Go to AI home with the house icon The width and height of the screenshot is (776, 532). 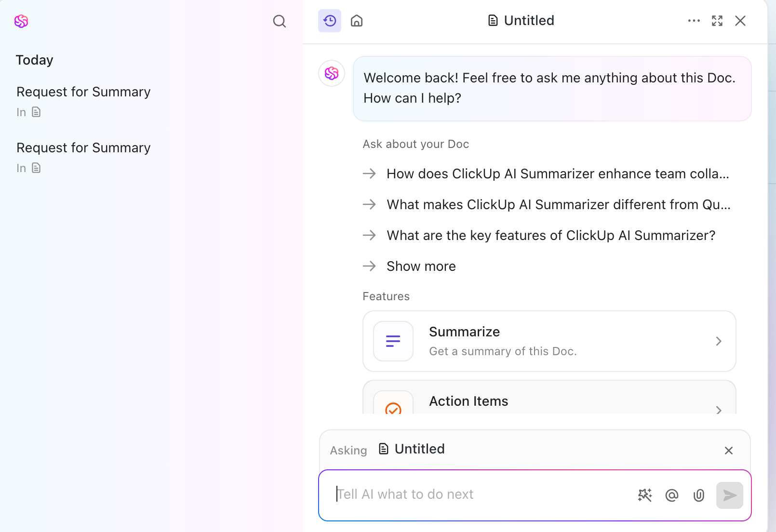(357, 21)
